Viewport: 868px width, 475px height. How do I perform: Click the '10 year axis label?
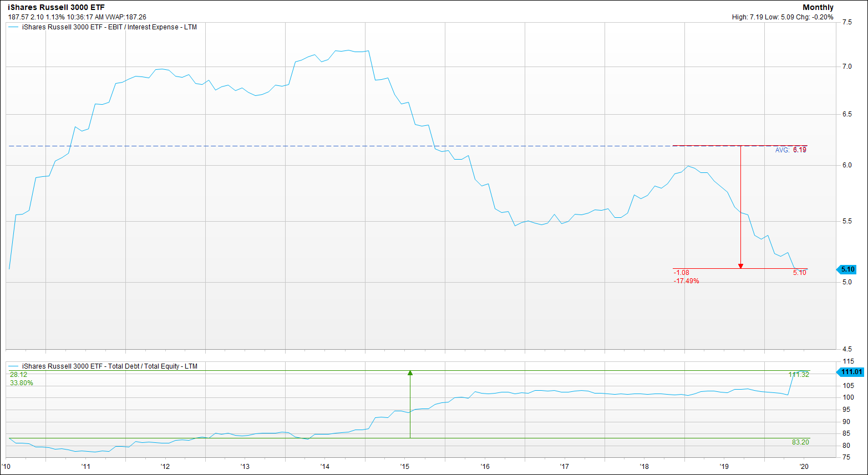click(x=6, y=467)
